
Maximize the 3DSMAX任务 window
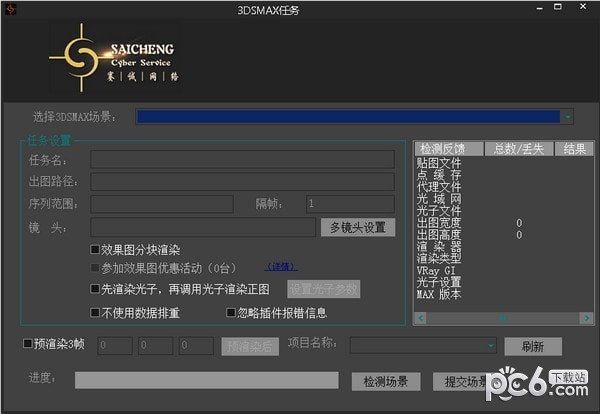click(558, 7)
